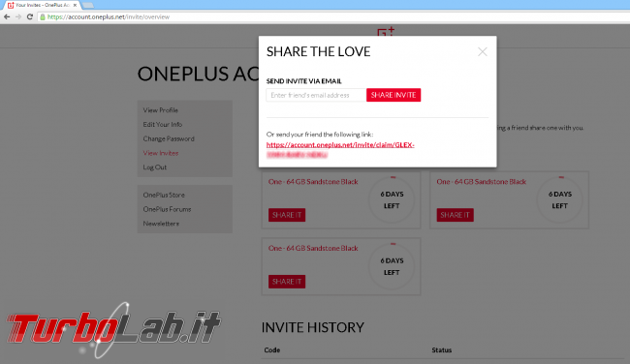Click the browser back arrow
The height and width of the screenshot is (364, 630).
(x=7, y=16)
